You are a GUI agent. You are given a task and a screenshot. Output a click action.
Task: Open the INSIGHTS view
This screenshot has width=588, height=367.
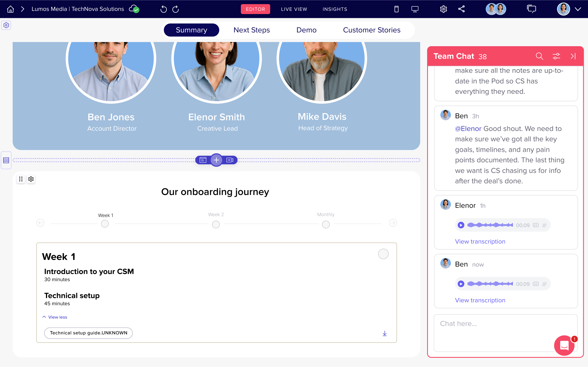(335, 9)
